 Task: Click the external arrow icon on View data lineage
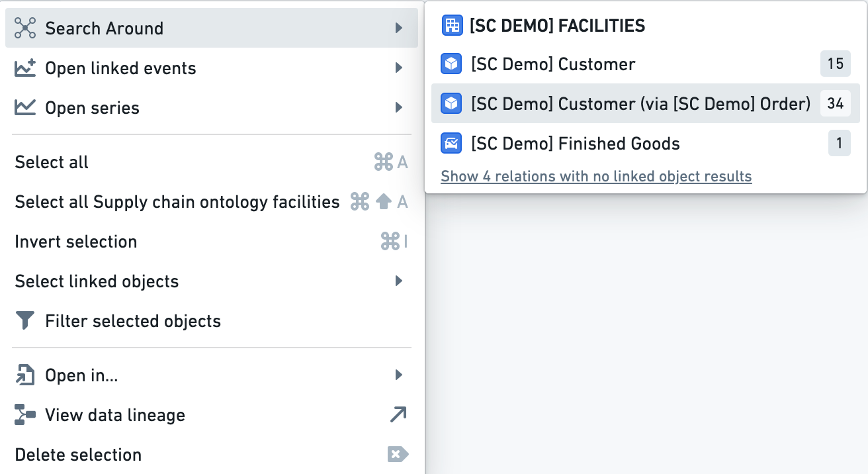[398, 415]
